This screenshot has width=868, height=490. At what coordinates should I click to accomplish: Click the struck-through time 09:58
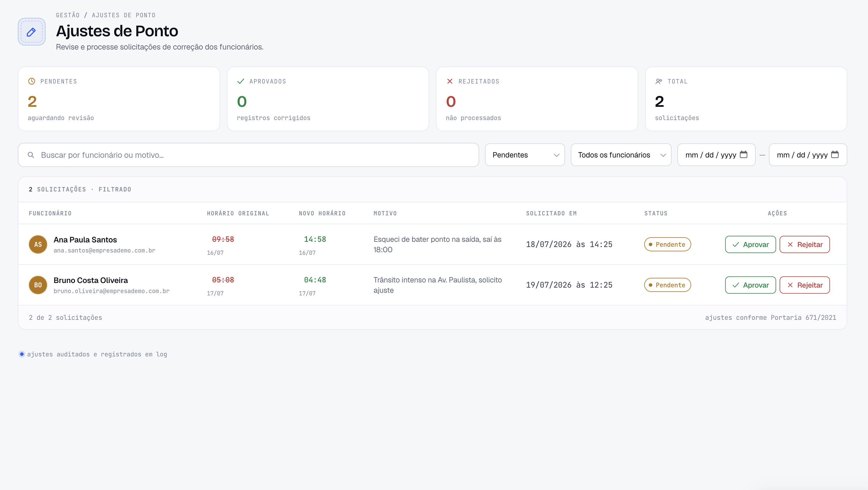[x=223, y=239]
